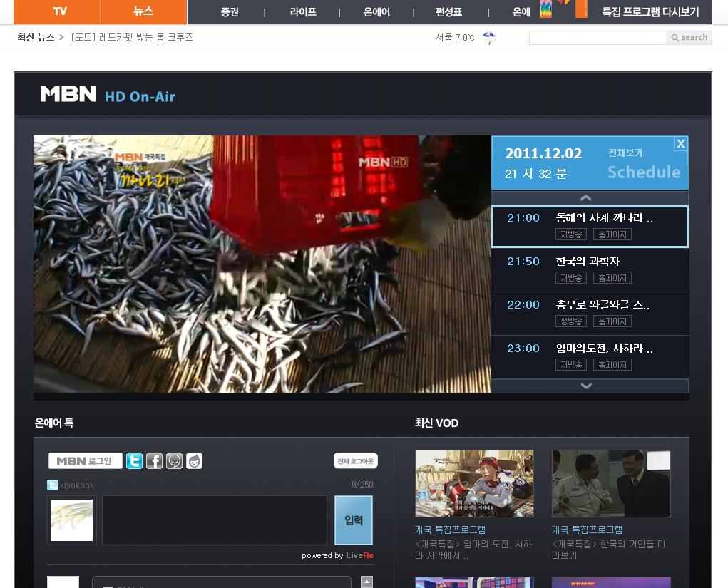This screenshot has width=728, height=588.
Task: Log in with the Facebook icon
Action: click(154, 461)
